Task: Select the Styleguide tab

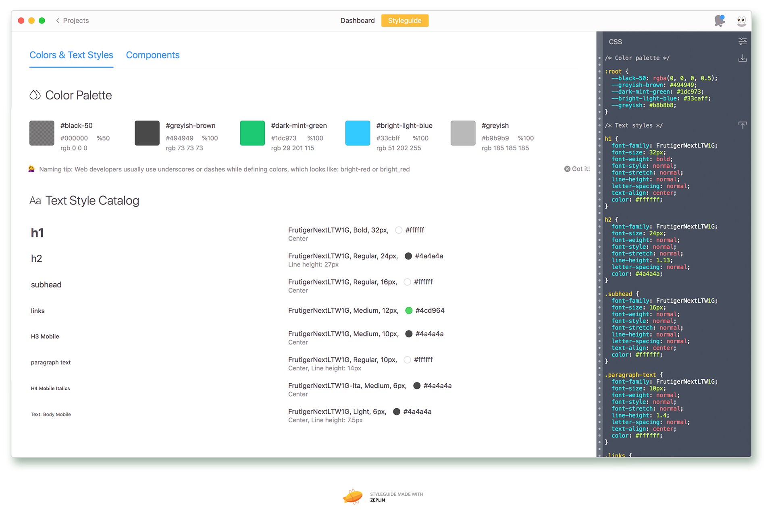Action: (404, 21)
